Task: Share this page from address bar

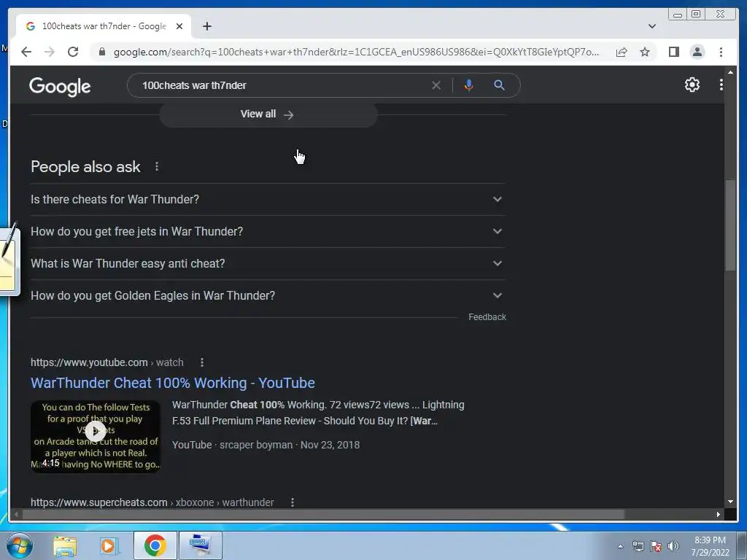Action: pyautogui.click(x=622, y=52)
